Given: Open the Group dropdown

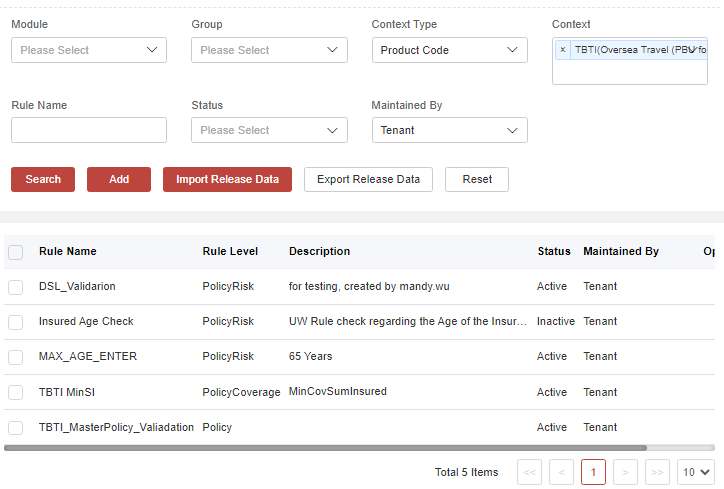Looking at the screenshot, I should [269, 50].
